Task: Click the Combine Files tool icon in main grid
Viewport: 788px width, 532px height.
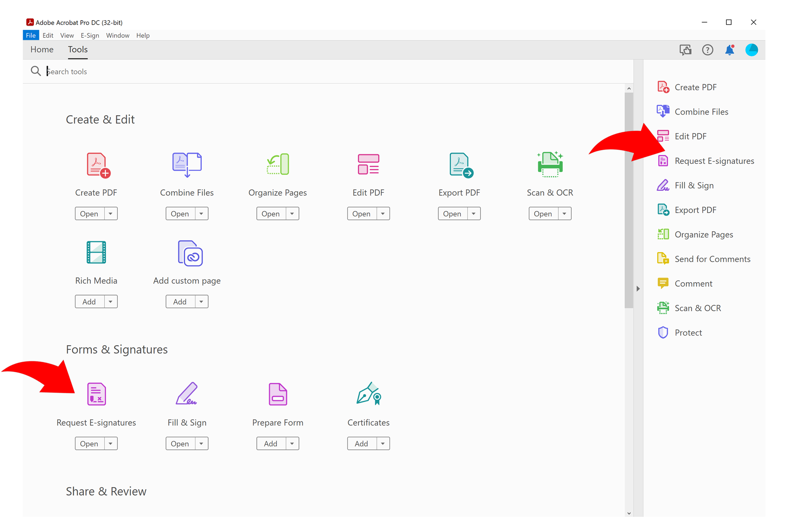Action: click(187, 165)
